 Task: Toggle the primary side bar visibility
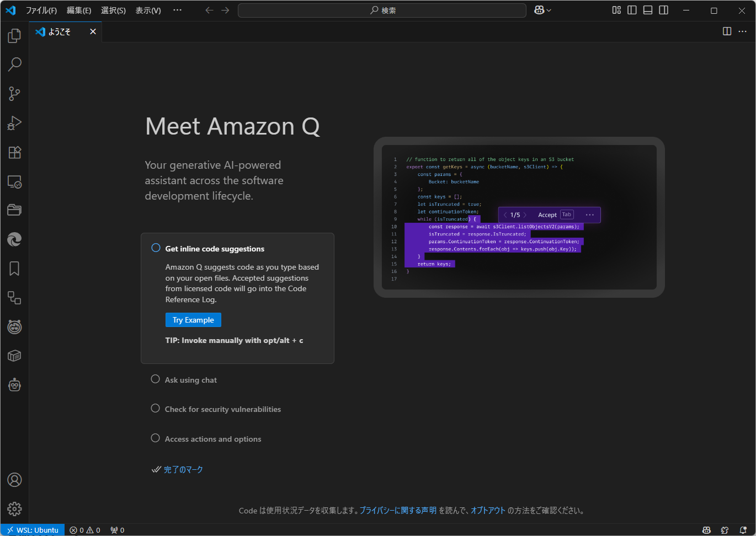coord(632,10)
